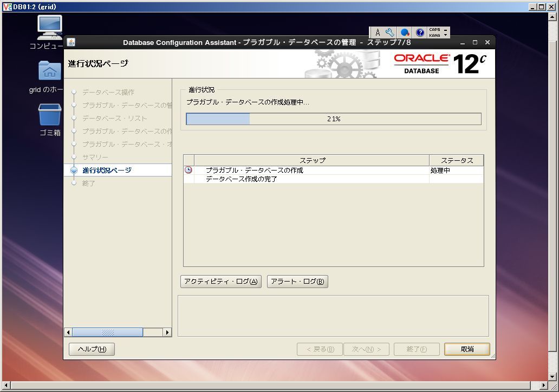Click the Cancel (取消) button
The width and height of the screenshot is (559, 392).
click(467, 349)
